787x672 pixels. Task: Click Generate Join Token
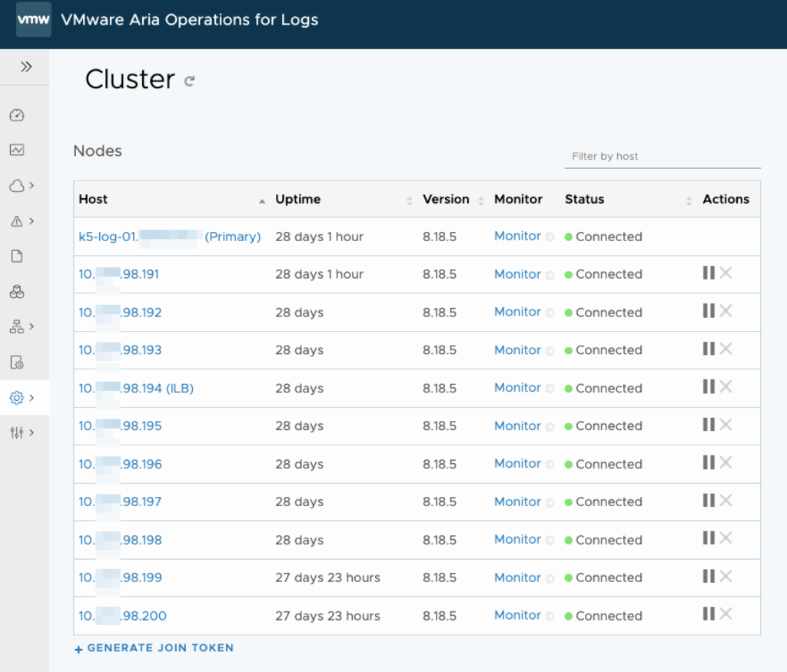[x=154, y=648]
